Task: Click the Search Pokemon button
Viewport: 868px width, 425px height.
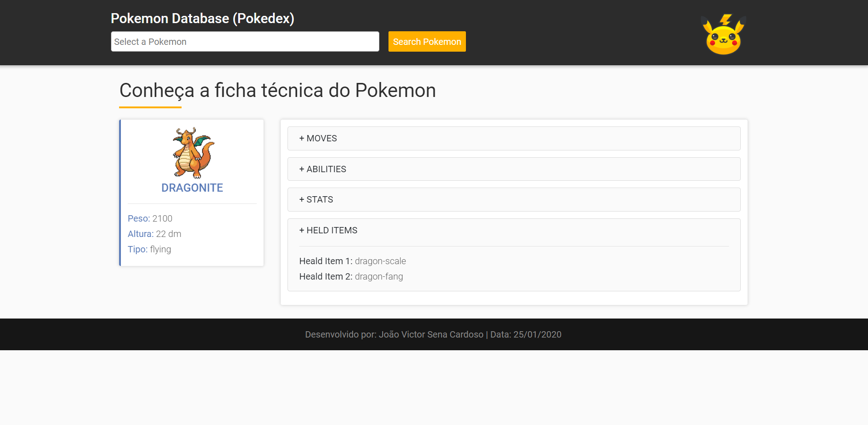Action: click(x=427, y=42)
